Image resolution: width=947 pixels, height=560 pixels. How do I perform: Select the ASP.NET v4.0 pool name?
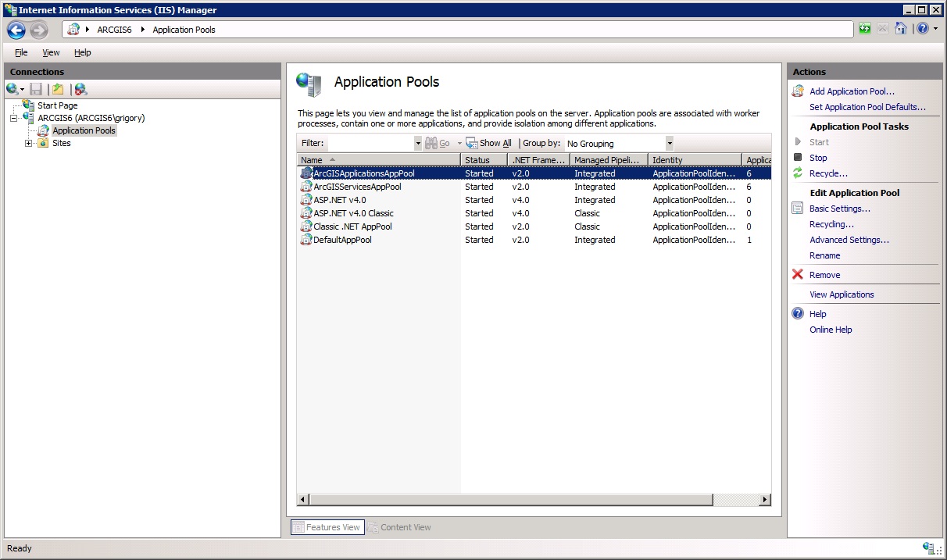click(x=339, y=200)
